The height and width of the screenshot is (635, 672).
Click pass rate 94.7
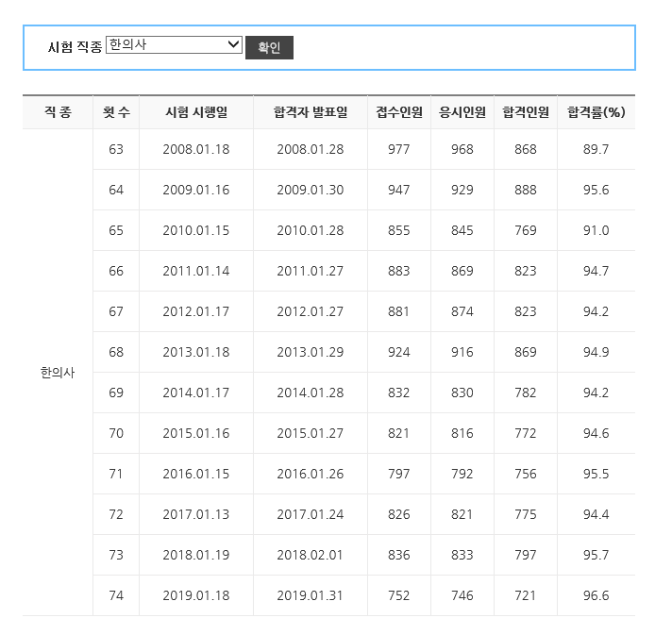click(x=596, y=271)
